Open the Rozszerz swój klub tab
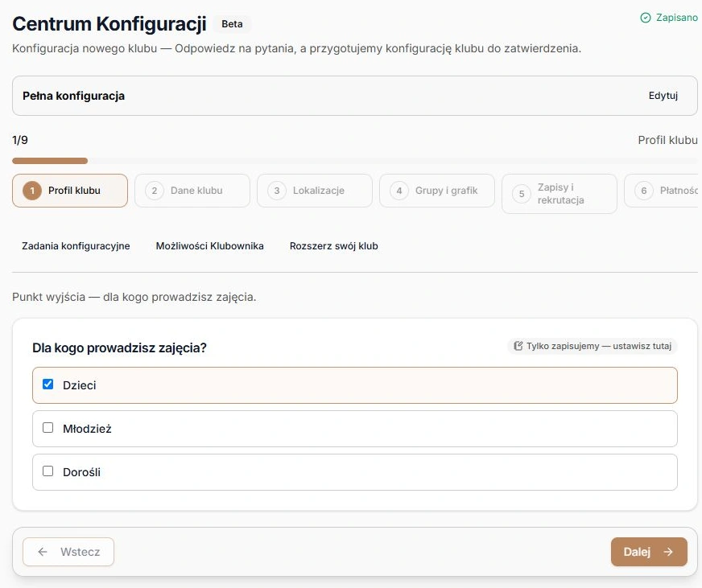The width and height of the screenshot is (702, 588). [333, 245]
